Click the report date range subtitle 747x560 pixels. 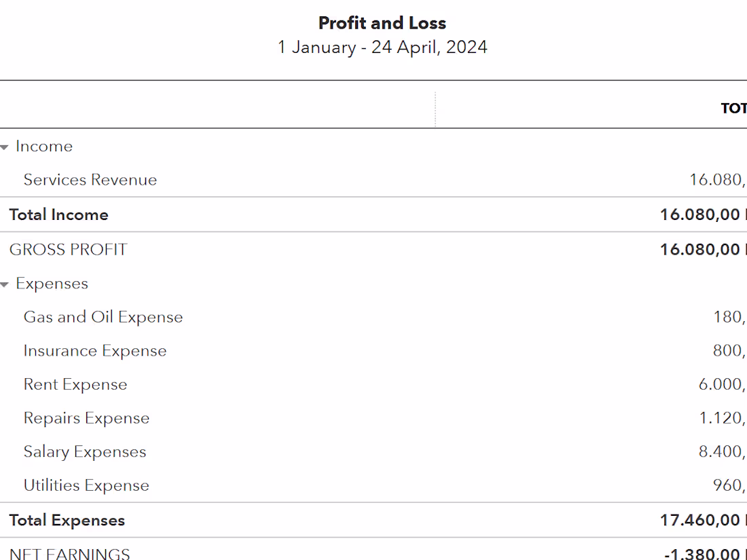tap(382, 48)
